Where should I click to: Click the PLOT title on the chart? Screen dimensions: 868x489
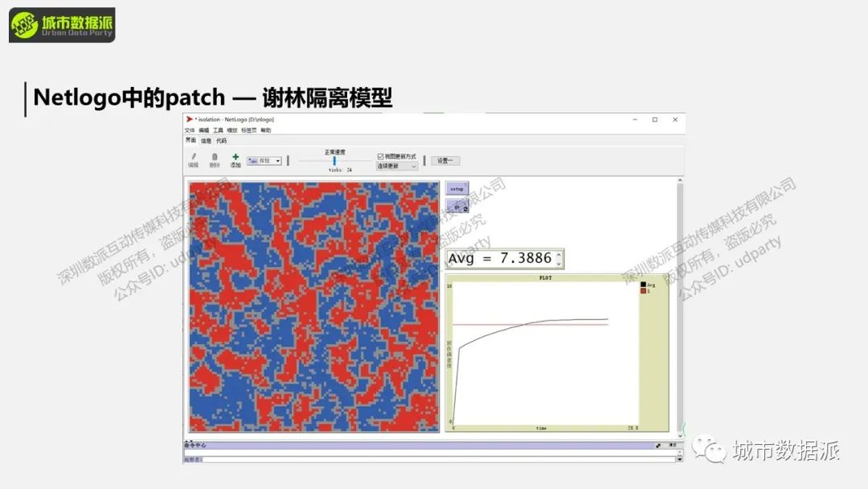tap(545, 278)
